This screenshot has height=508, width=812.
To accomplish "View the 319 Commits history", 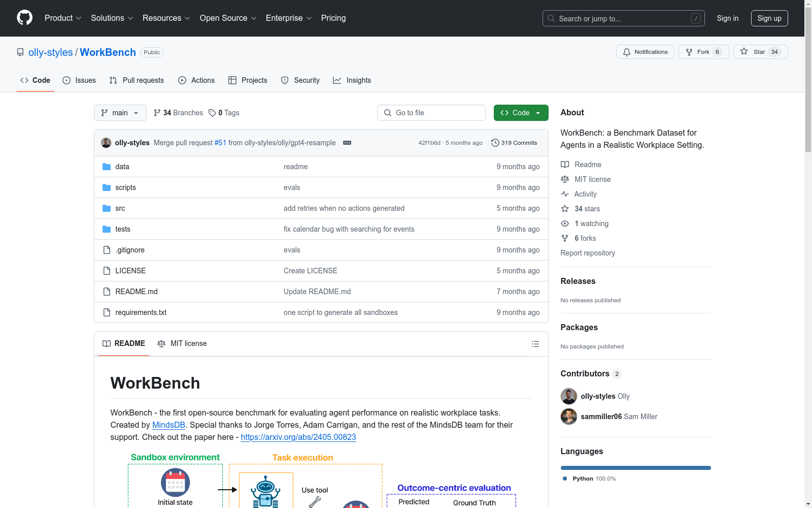I will coord(514,143).
